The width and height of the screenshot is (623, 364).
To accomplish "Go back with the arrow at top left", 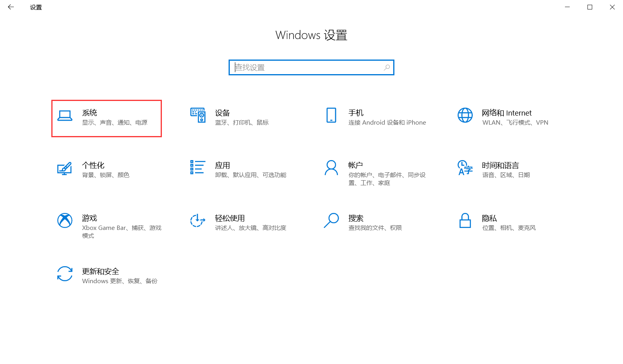I will pos(11,7).
